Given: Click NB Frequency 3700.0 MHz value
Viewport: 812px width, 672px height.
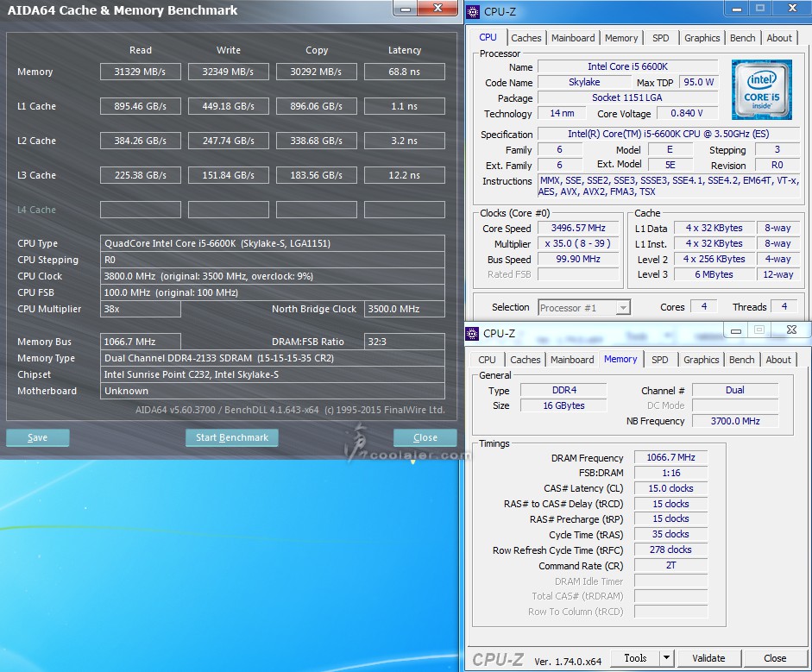Looking at the screenshot, I should [735, 421].
